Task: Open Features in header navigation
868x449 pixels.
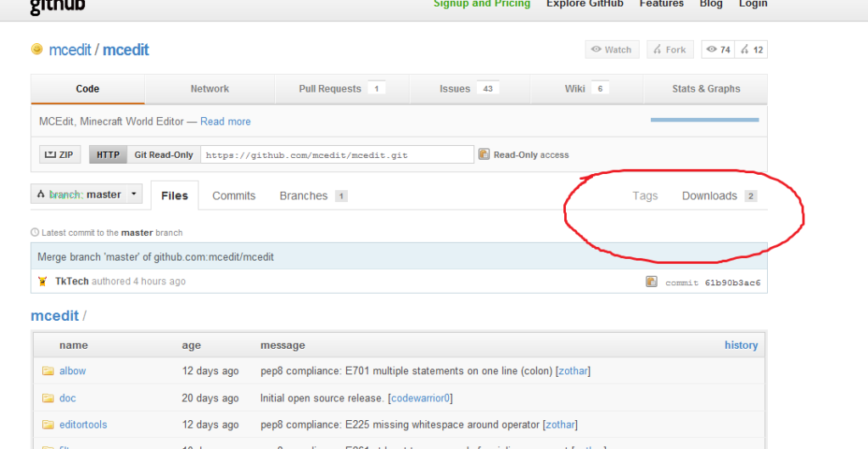Action: pos(662,4)
